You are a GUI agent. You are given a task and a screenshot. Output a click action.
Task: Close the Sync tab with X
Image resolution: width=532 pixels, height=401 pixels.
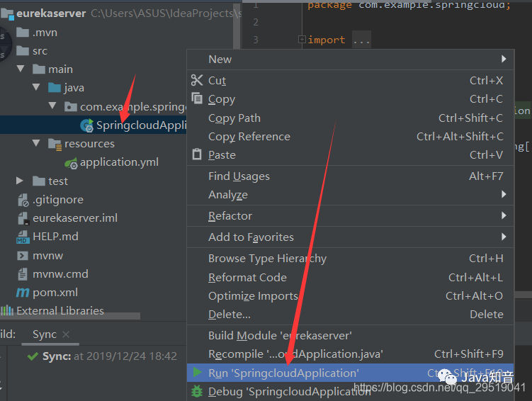(x=66, y=334)
